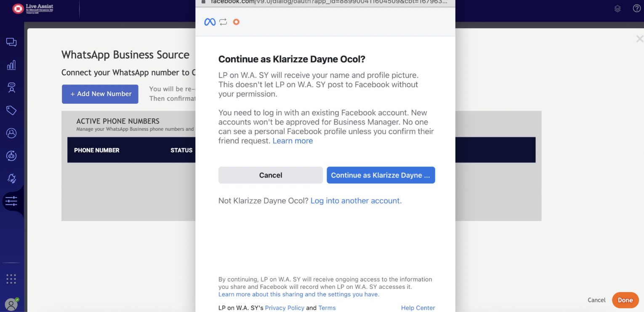This screenshot has width=644, height=312.
Task: Open the help question mark icon
Action: (637, 8)
